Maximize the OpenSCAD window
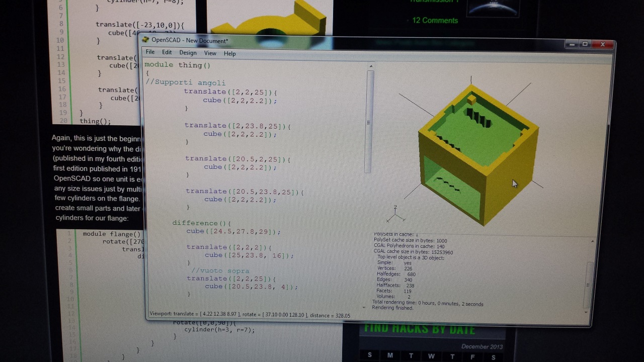 click(x=585, y=45)
